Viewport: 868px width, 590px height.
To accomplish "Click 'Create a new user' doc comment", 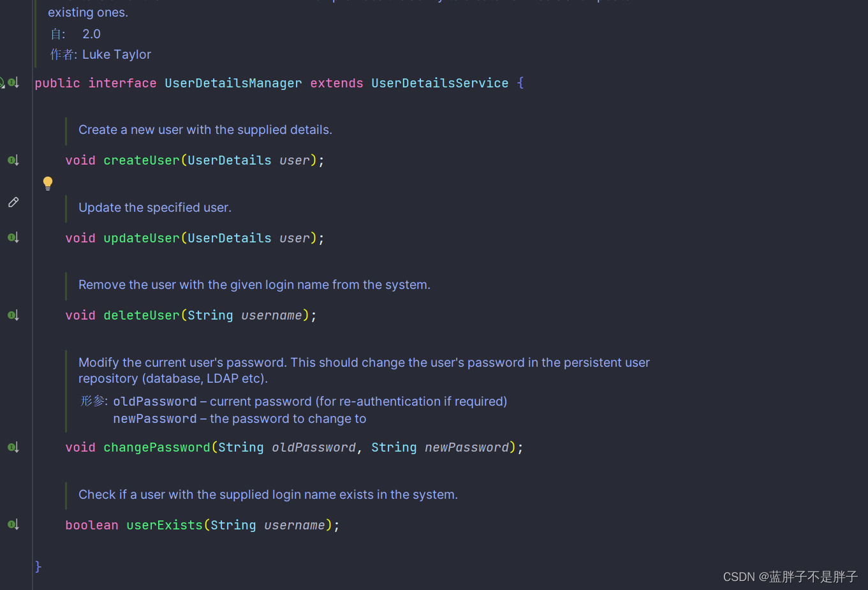I will tap(205, 129).
